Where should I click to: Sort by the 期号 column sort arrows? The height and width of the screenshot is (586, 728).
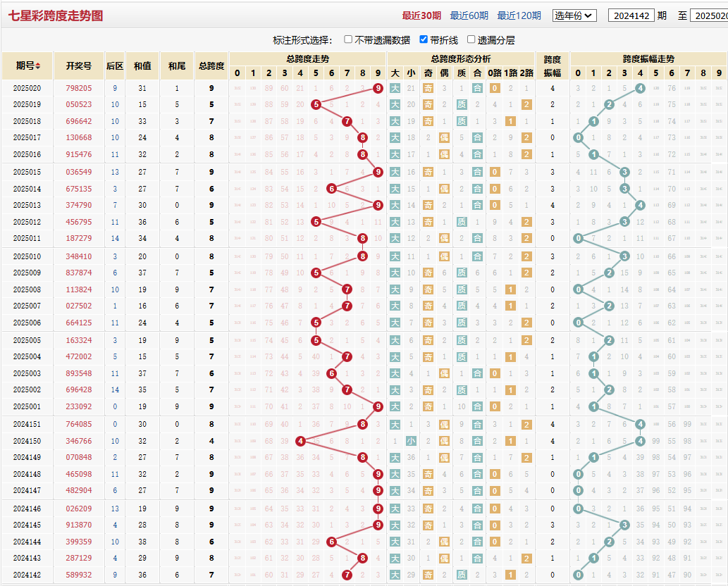37,66
